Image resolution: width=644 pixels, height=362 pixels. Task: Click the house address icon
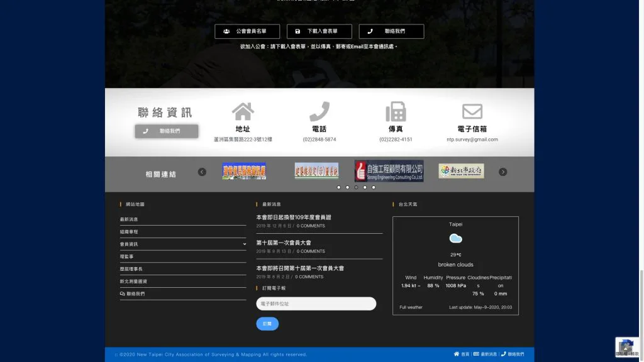[243, 112]
